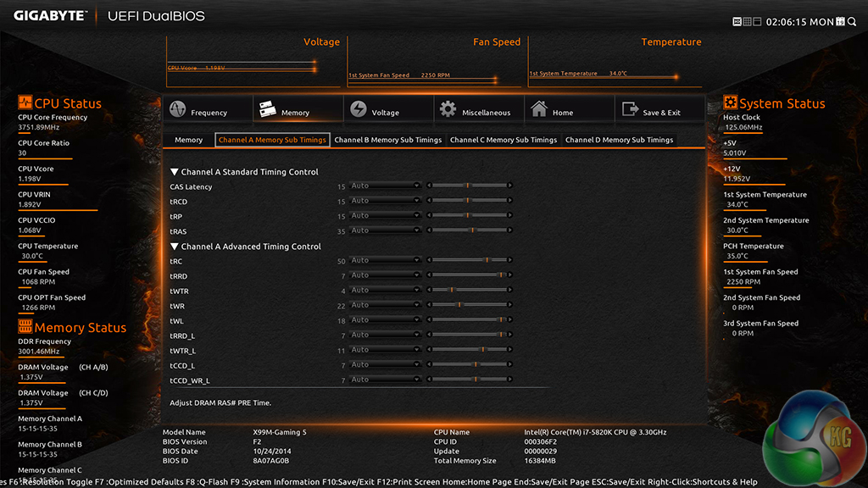The height and width of the screenshot is (488, 868).
Task: Open Channel C Memory Sub Timings tab
Action: [504, 140]
